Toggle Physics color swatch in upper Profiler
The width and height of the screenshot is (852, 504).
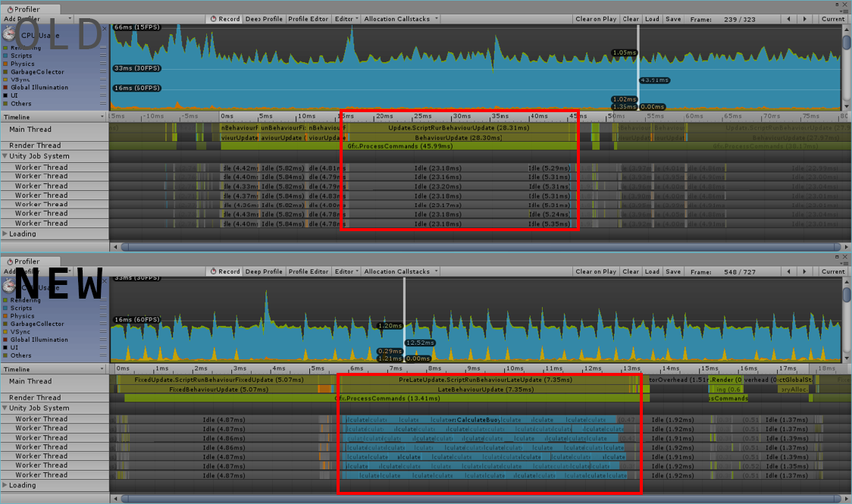pyautogui.click(x=5, y=64)
